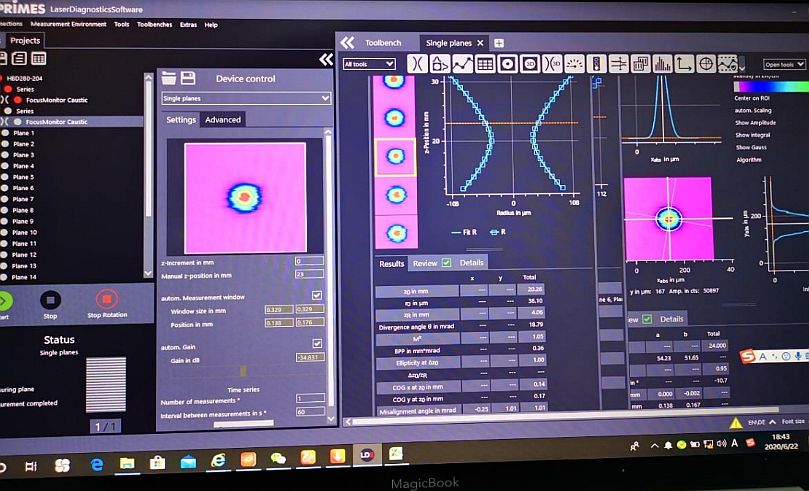Viewport: 809px width, 491px height.
Task: Toggle the Review checkbox in results panel
Action: coord(446,263)
